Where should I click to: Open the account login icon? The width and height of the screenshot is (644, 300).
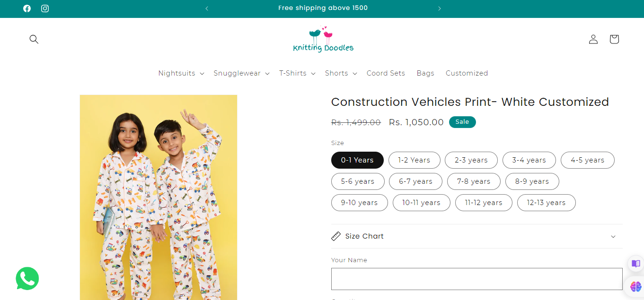593,39
